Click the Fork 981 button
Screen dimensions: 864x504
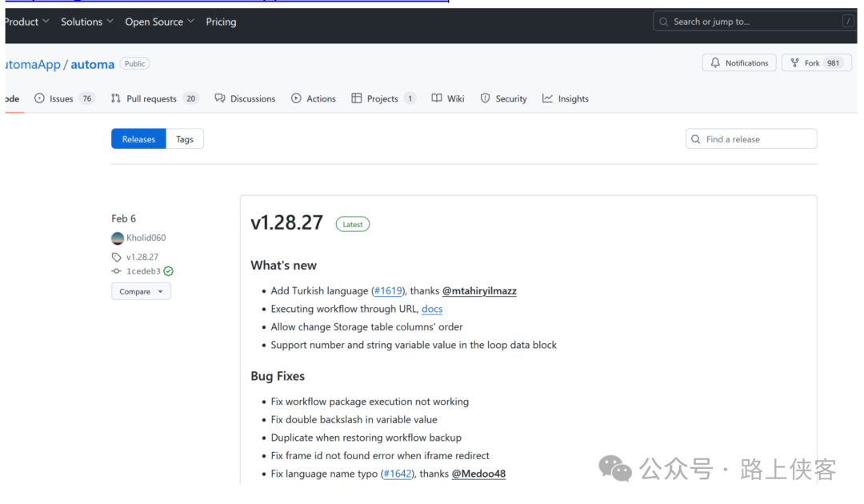tap(817, 62)
